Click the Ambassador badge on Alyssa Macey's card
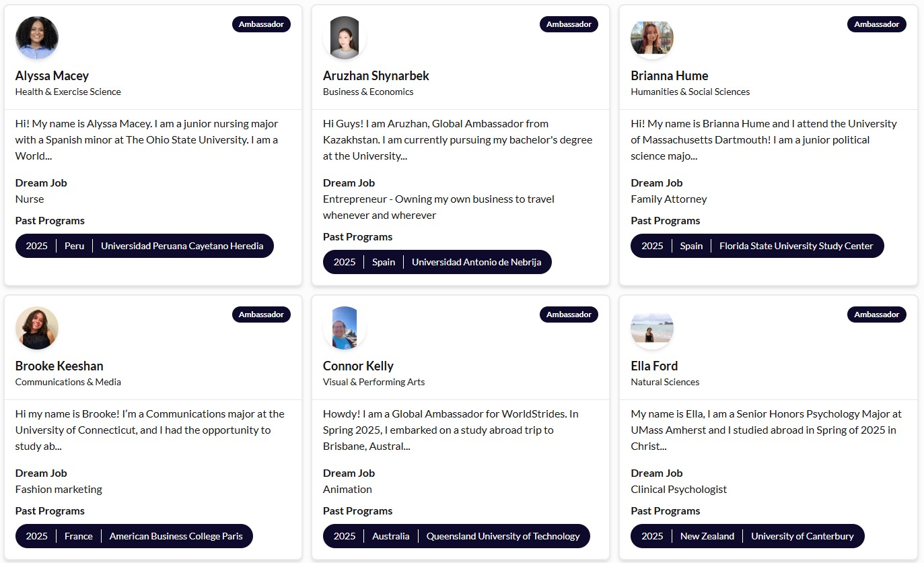This screenshot has height=563, width=924. coord(261,24)
